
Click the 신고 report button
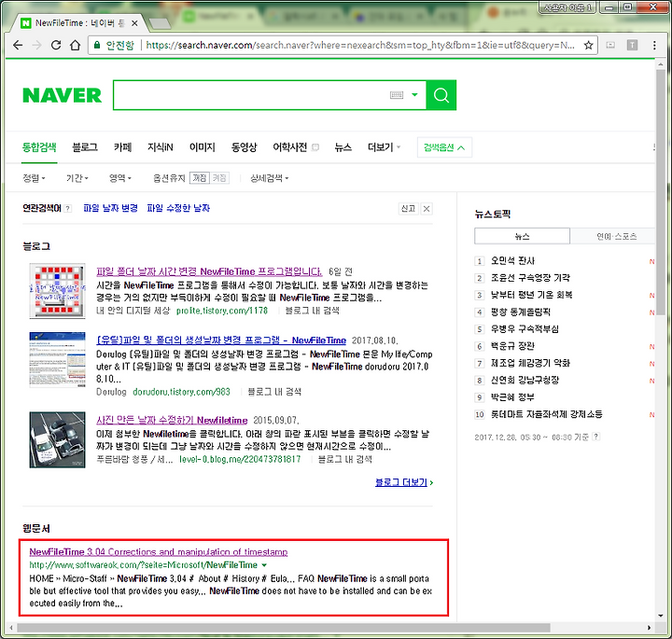pyautogui.click(x=408, y=209)
